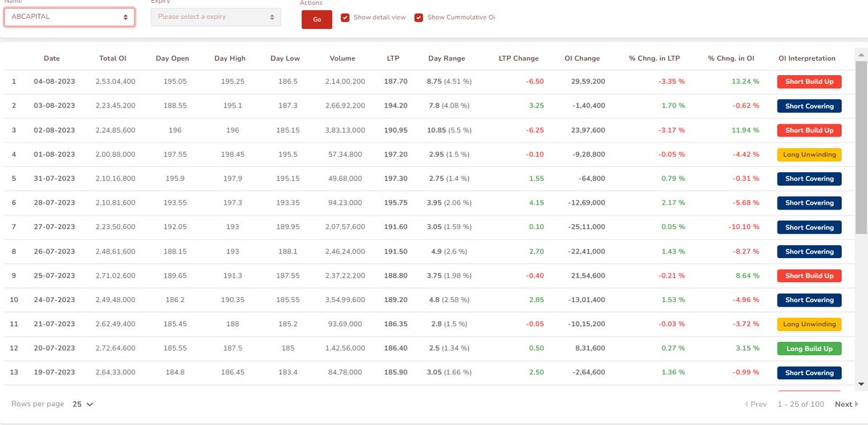Select the 31-07-2023 date cell

tap(54, 179)
